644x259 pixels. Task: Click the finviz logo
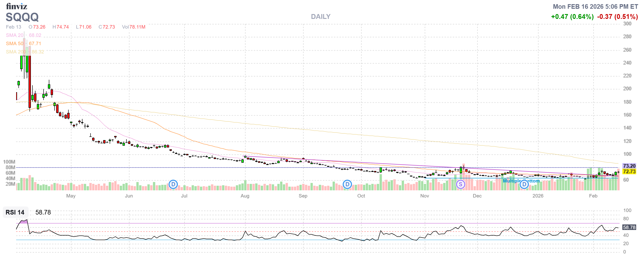pos(17,6)
